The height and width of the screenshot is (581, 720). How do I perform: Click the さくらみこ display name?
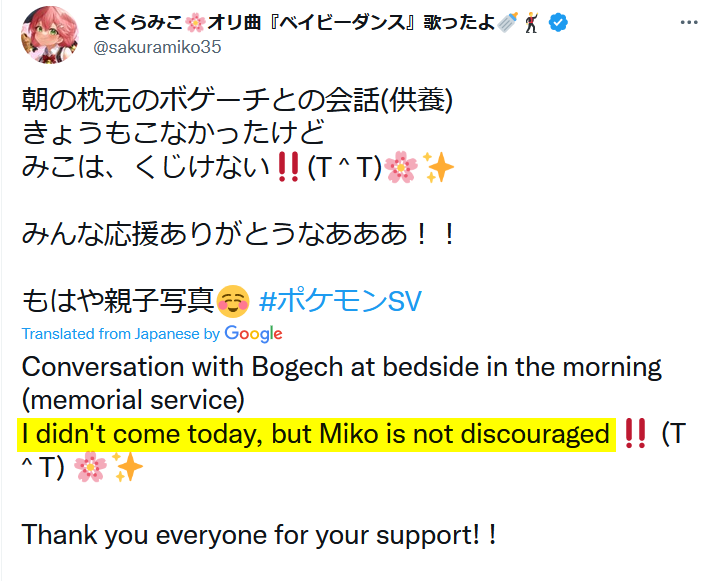coord(138,22)
